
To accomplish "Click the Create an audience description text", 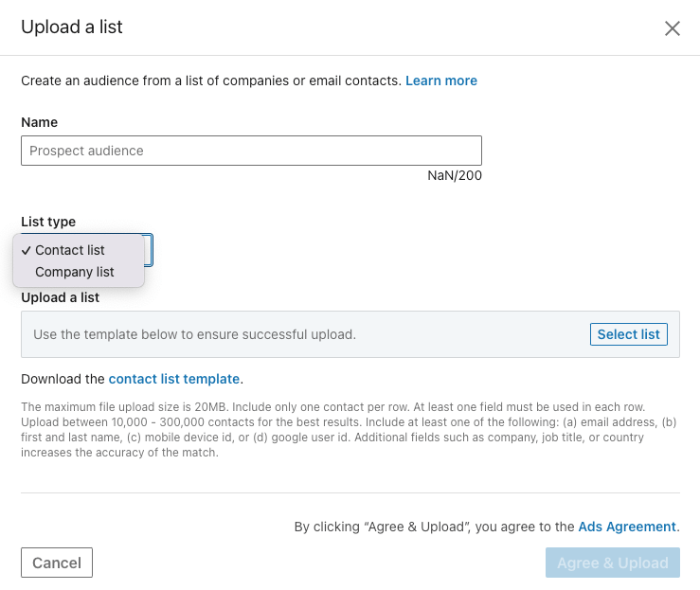I will pyautogui.click(x=210, y=80).
